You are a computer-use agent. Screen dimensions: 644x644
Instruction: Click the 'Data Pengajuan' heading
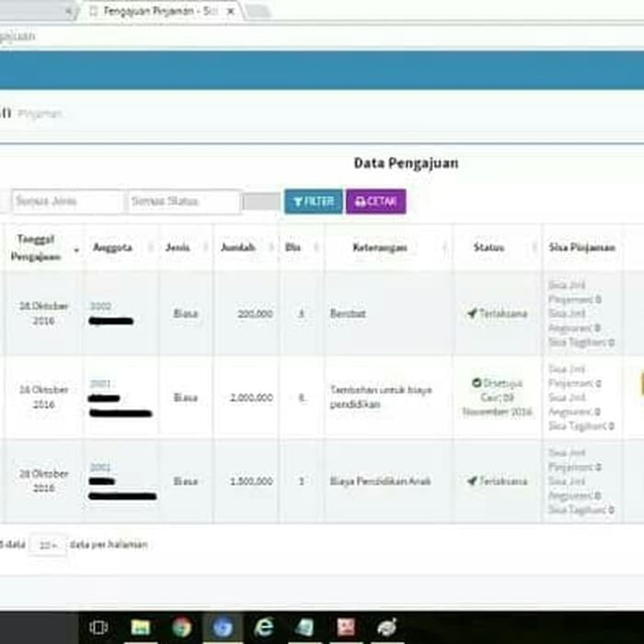[407, 163]
